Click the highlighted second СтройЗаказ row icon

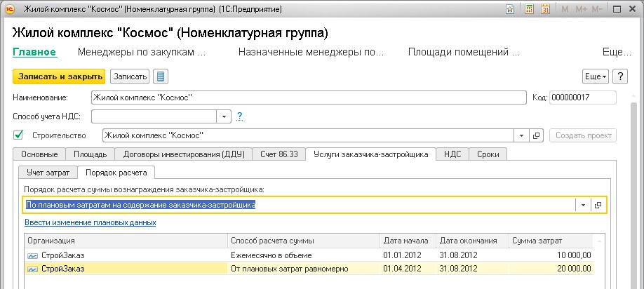(32, 268)
